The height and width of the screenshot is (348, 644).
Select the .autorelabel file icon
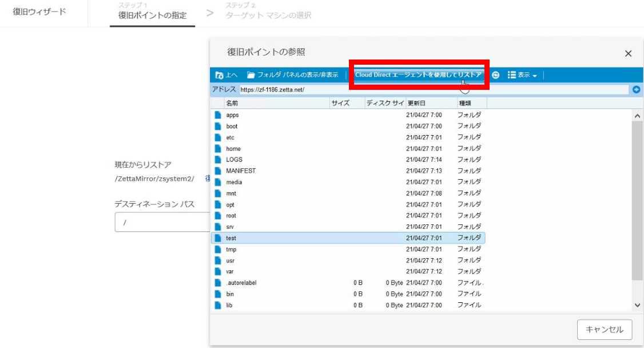[218, 283]
